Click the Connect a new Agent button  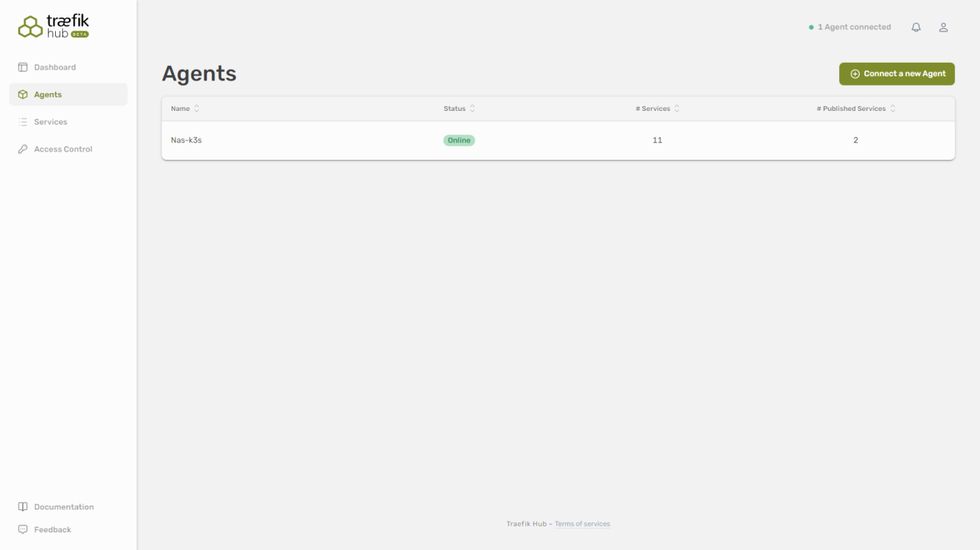pos(897,74)
